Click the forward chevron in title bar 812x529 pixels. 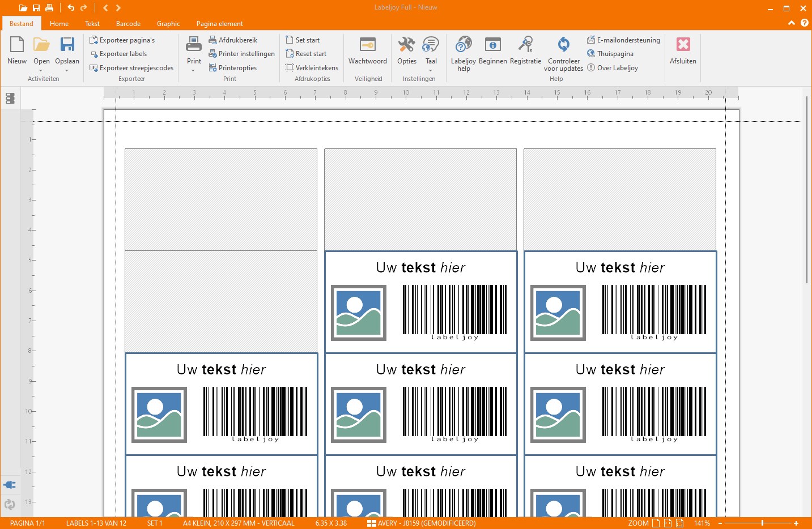(x=118, y=8)
